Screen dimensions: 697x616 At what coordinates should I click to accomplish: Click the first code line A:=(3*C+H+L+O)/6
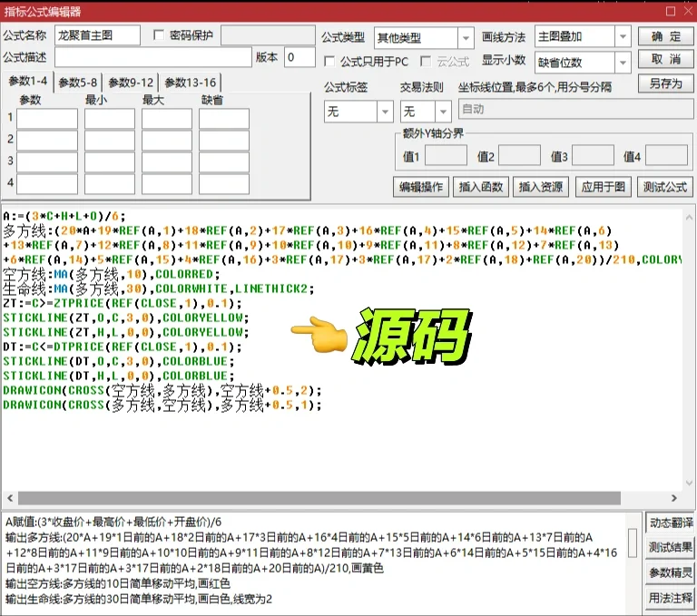click(x=64, y=217)
